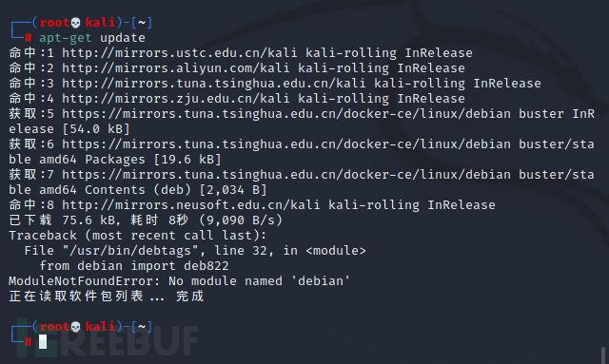Viewport: 609px width, 364px height.
Task: Open the docker-ce URL on line 6
Action: pyautogui.click(x=286, y=144)
